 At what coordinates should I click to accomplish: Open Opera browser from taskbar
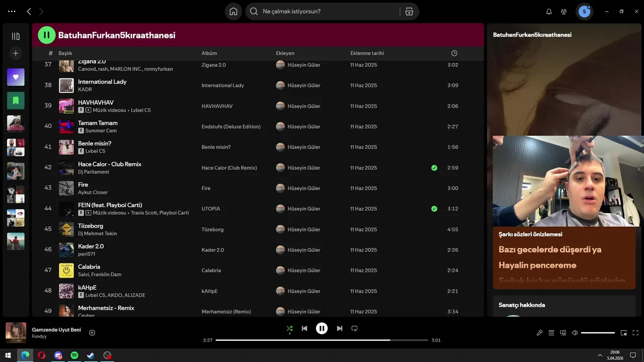point(41,355)
